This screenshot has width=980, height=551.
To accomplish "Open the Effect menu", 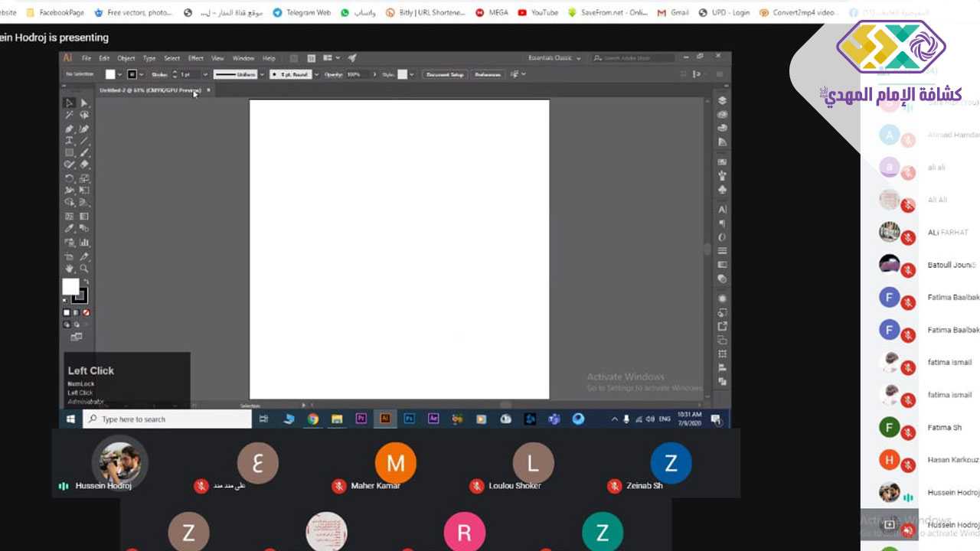I will pyautogui.click(x=196, y=58).
